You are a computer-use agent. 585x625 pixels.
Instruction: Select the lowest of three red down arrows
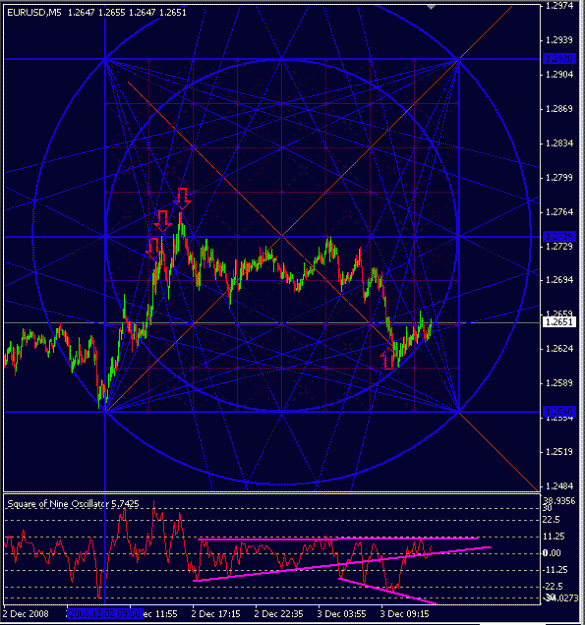pyautogui.click(x=153, y=248)
